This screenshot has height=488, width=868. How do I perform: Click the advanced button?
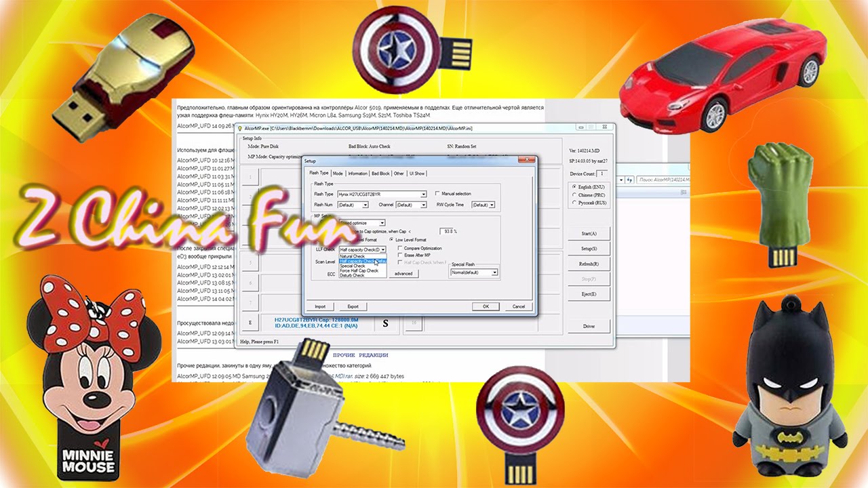(403, 274)
